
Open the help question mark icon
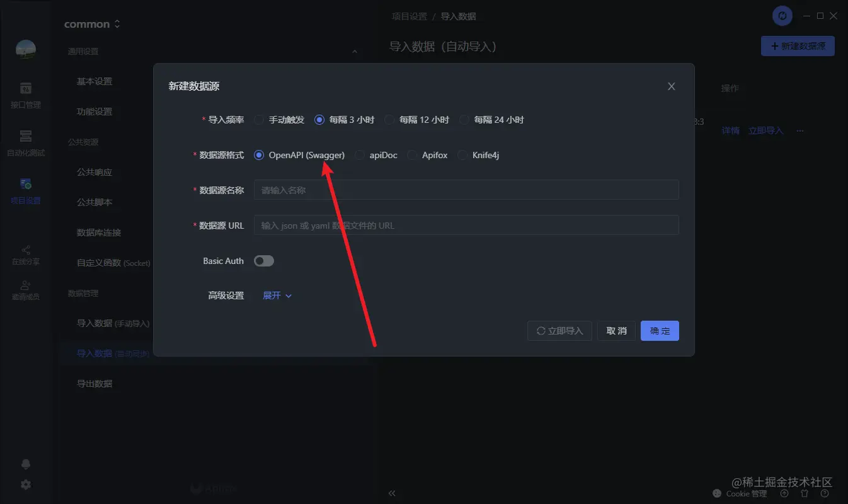coord(824,493)
